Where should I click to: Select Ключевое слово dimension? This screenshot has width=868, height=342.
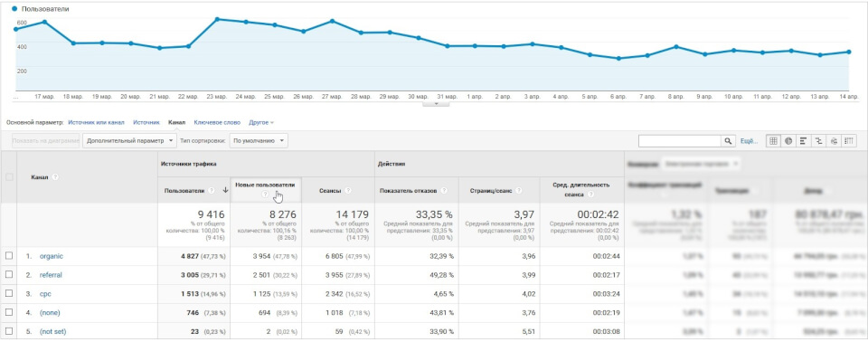click(217, 122)
